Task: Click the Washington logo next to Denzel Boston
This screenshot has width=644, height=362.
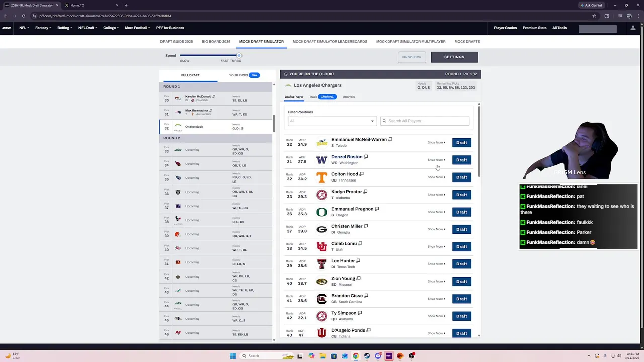Action: coord(321,160)
